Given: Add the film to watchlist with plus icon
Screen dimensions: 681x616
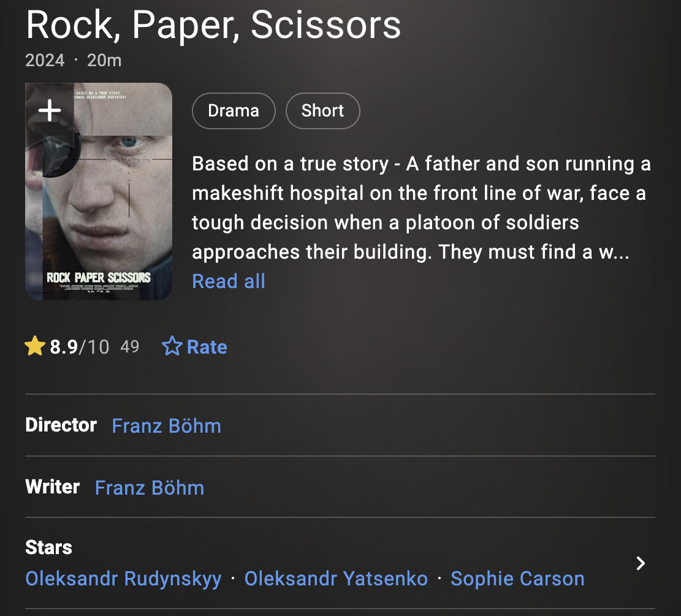Looking at the screenshot, I should pos(50,110).
